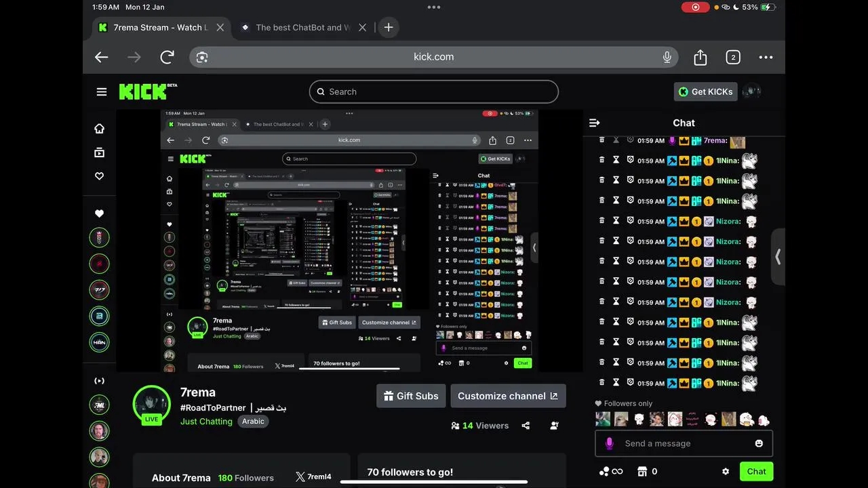Send message with green Chat button
Image resolution: width=868 pixels, height=488 pixels.
pos(756,472)
